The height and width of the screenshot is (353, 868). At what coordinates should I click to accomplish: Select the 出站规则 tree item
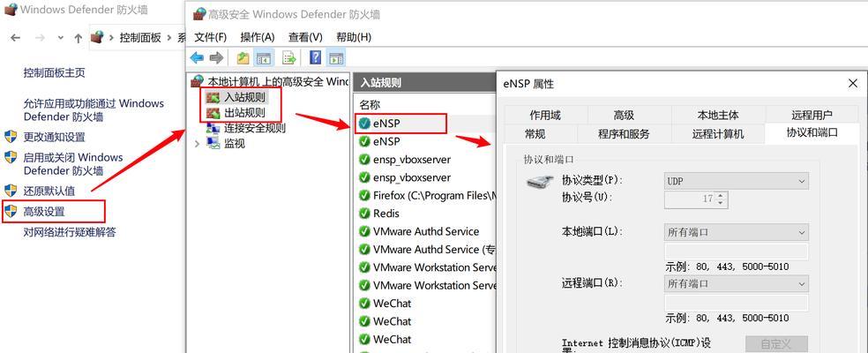tap(244, 113)
